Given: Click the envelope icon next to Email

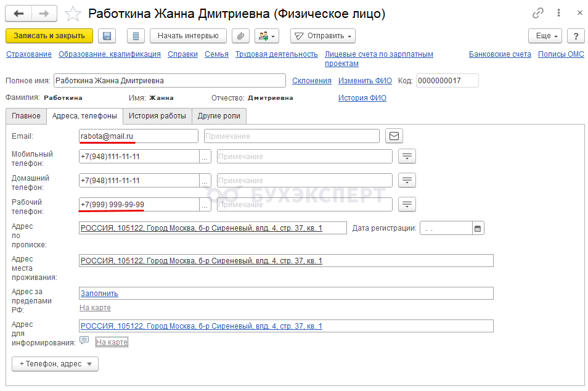Looking at the screenshot, I should (394, 136).
